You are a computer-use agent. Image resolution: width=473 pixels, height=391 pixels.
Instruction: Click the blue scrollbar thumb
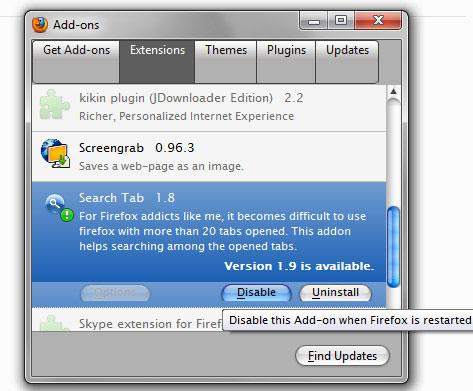pos(394,247)
